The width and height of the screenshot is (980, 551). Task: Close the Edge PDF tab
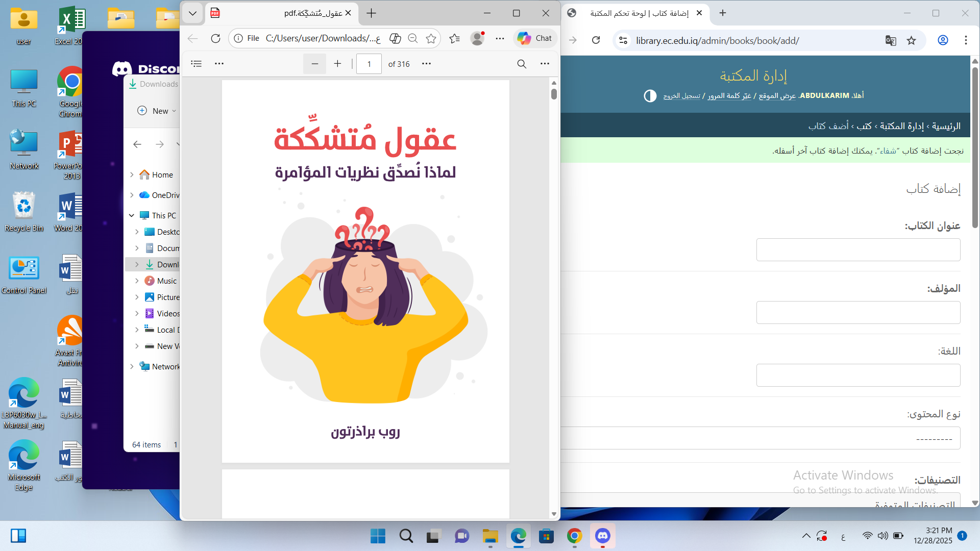coord(348,13)
